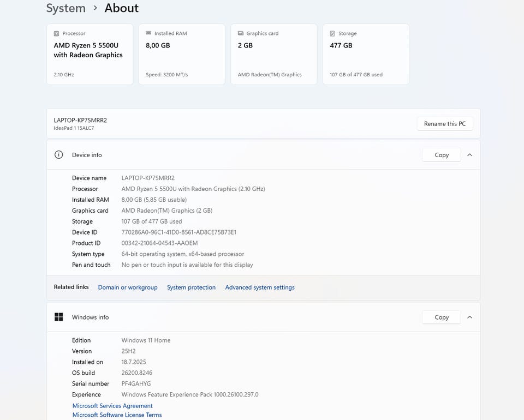The height and width of the screenshot is (420, 524).
Task: Select '8,00 GB (5,85 GB usable)' text
Action: [154, 200]
